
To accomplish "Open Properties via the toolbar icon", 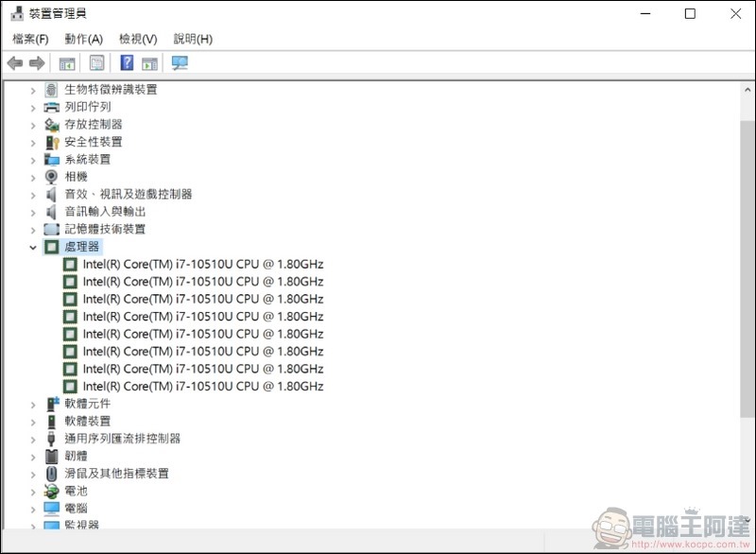I will pos(95,62).
